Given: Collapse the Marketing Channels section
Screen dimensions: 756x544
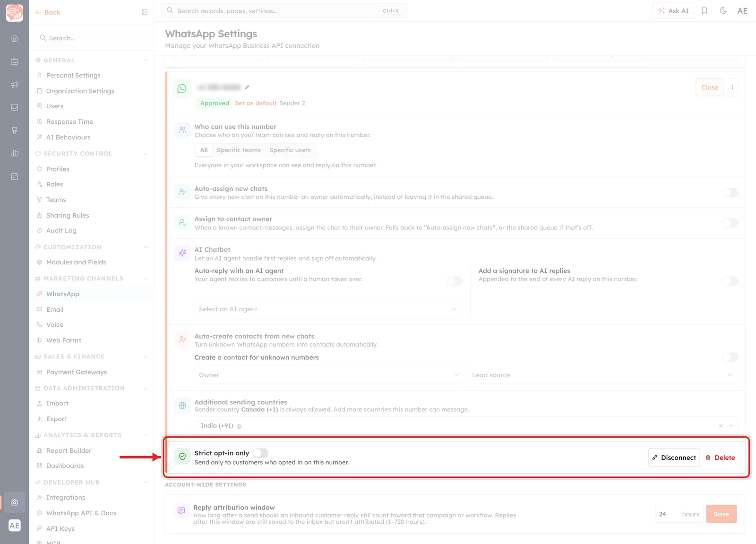Looking at the screenshot, I should coord(146,279).
